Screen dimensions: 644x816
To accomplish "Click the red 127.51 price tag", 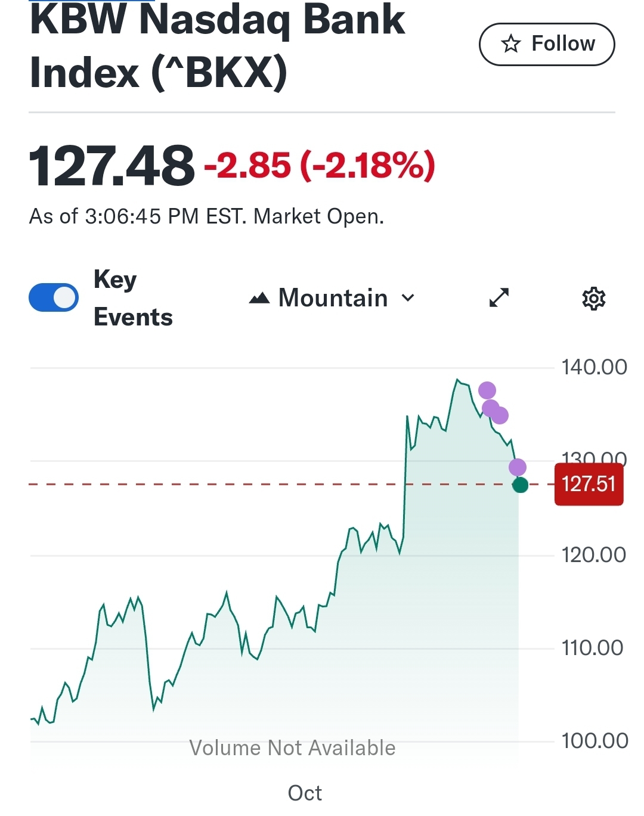I will click(589, 485).
